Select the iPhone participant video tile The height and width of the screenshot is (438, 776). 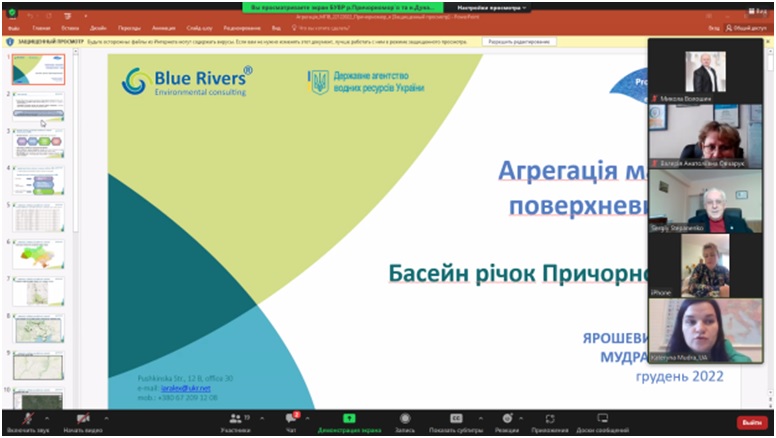(x=705, y=265)
